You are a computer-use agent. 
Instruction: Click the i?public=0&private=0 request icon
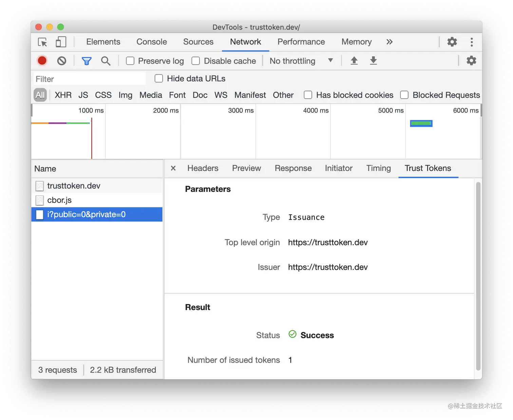40,215
